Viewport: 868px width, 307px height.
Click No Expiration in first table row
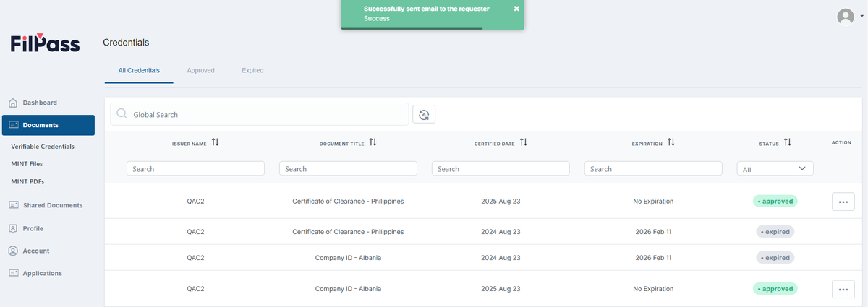pyautogui.click(x=653, y=202)
